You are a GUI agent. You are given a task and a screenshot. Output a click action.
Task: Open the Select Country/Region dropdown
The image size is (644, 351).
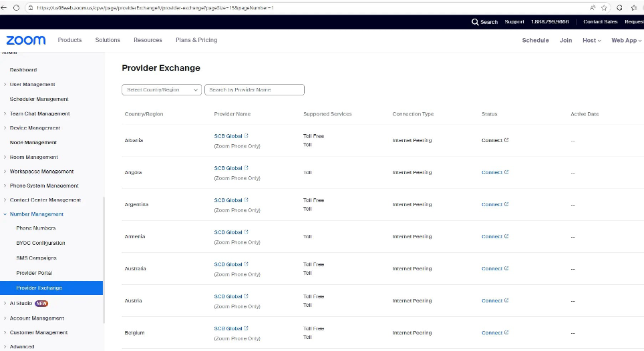[161, 89]
